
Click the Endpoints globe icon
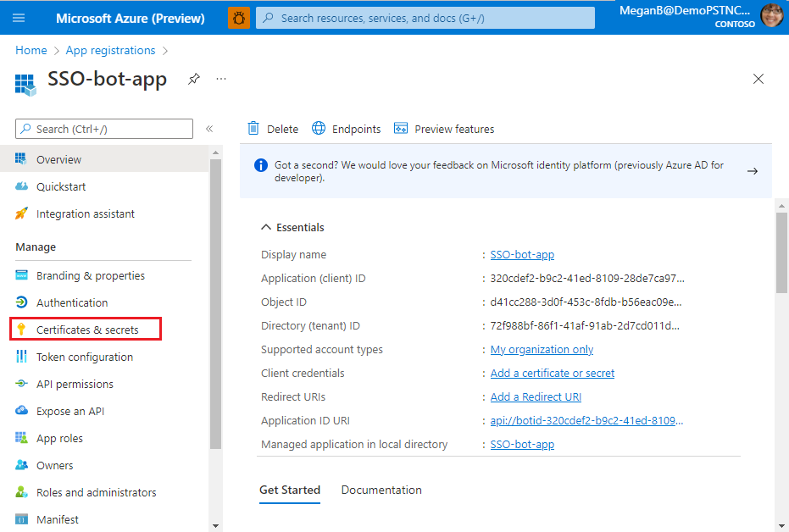click(319, 128)
